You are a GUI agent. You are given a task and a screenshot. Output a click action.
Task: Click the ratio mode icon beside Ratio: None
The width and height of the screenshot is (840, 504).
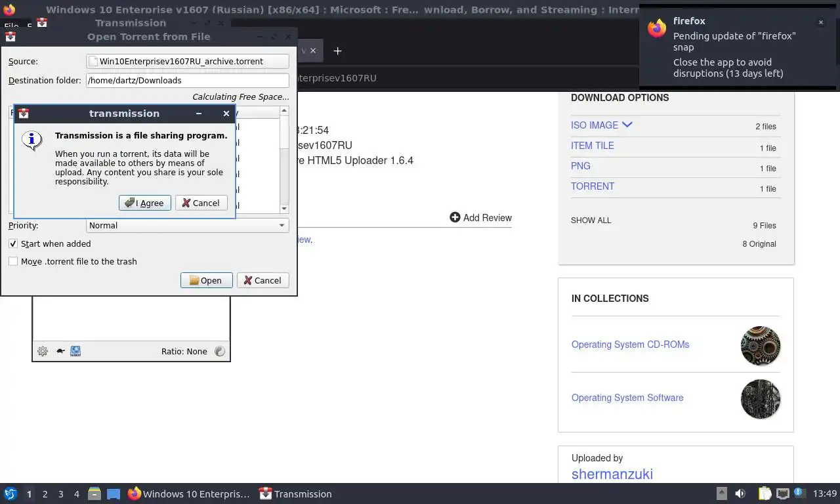220,351
